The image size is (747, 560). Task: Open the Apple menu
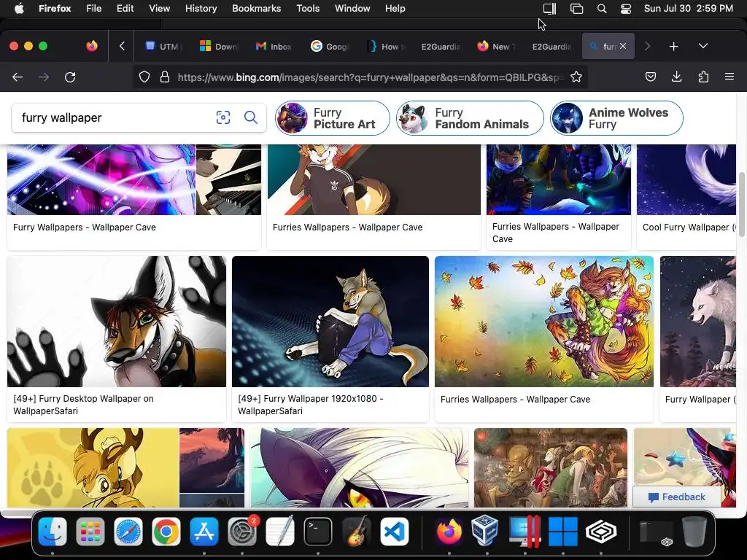[x=19, y=9]
